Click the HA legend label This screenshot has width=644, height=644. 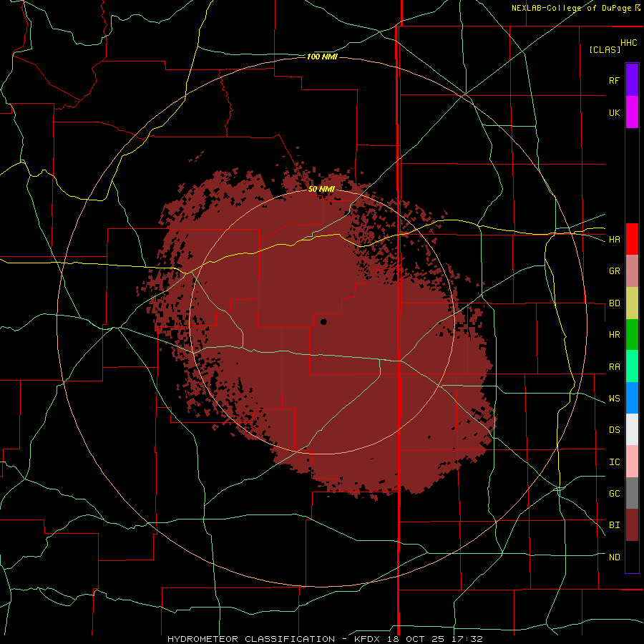(x=614, y=240)
